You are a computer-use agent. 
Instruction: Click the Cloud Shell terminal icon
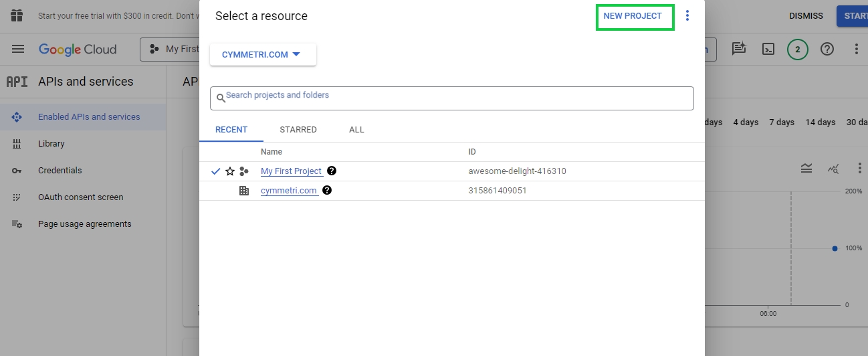(769, 49)
